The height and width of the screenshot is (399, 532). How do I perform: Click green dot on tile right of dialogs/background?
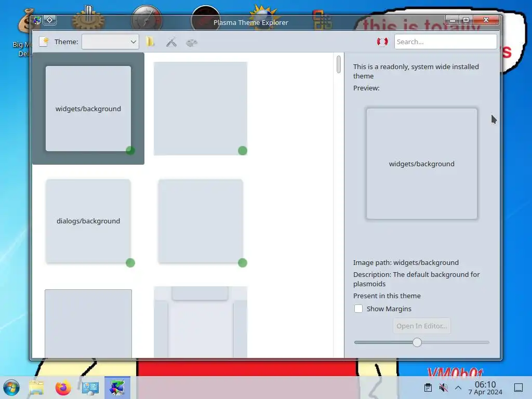coord(243,262)
